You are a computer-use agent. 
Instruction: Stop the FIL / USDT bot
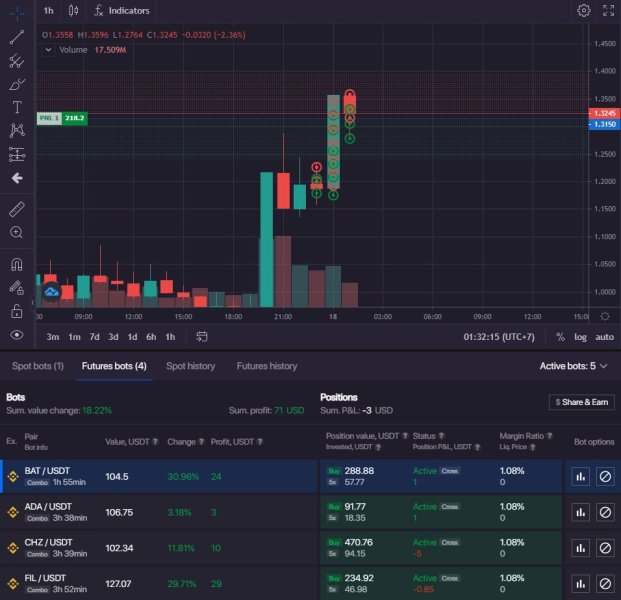pyautogui.click(x=605, y=583)
